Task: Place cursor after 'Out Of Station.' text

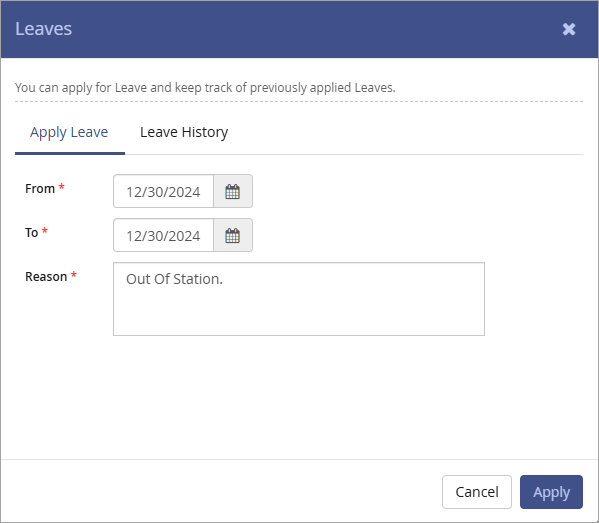Action: point(224,279)
